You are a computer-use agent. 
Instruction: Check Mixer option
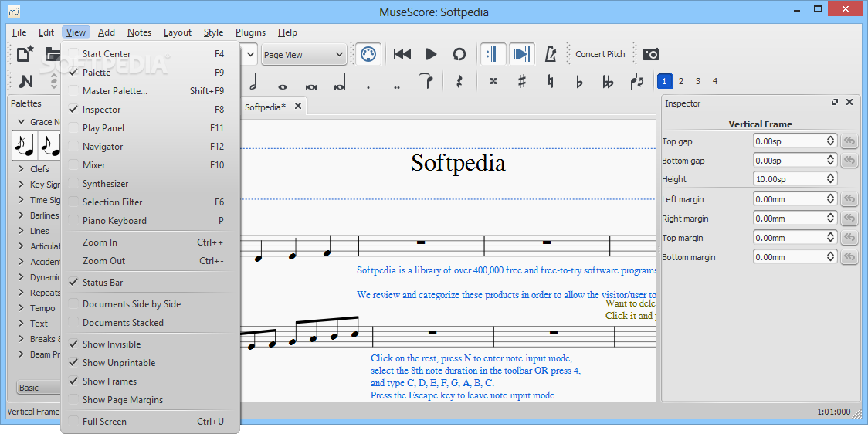coord(150,165)
